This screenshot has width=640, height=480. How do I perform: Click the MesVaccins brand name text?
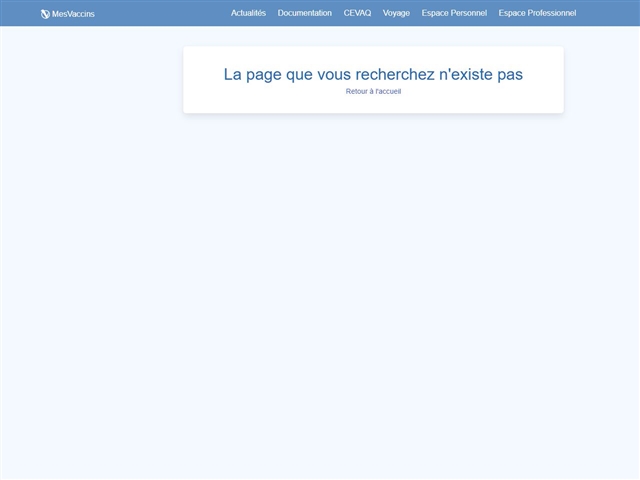coord(73,14)
